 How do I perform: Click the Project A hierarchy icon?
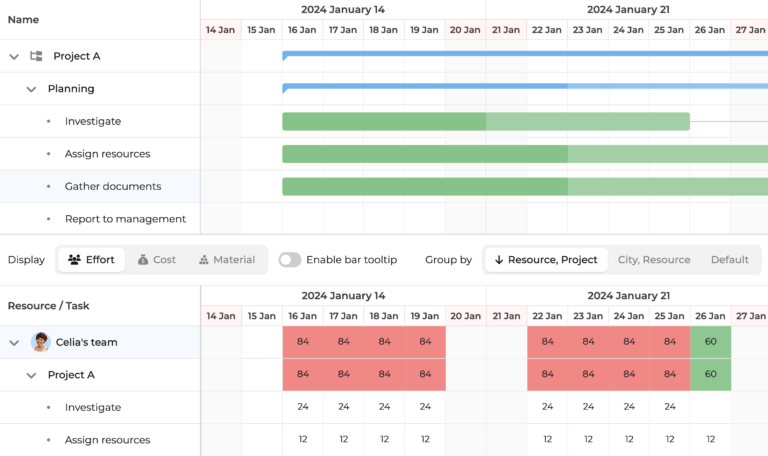tap(36, 57)
